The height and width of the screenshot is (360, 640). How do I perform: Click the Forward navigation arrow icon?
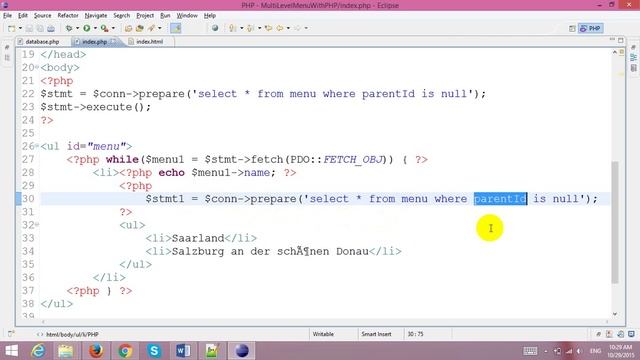[x=297, y=28]
